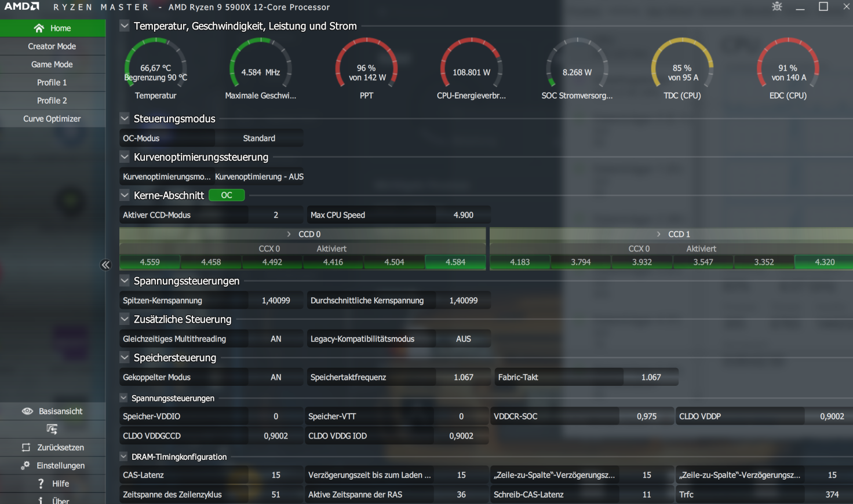The height and width of the screenshot is (504, 853).
Task: Click the Kurvenoptimierung - AUS value
Action: click(x=259, y=177)
